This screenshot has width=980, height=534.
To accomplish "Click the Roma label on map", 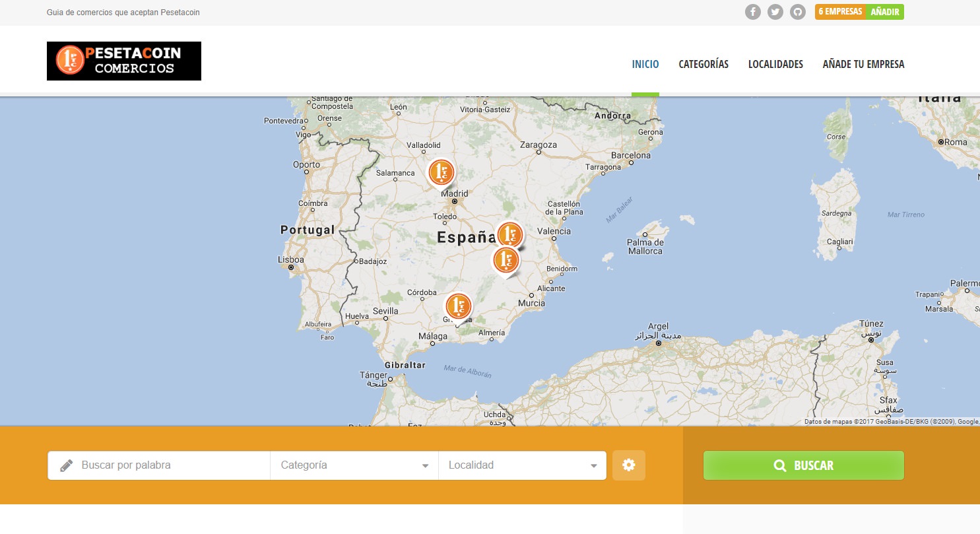I will [956, 142].
